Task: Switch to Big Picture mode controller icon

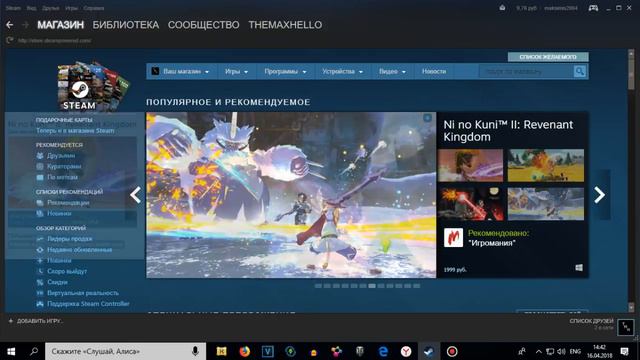Action: pos(593,8)
